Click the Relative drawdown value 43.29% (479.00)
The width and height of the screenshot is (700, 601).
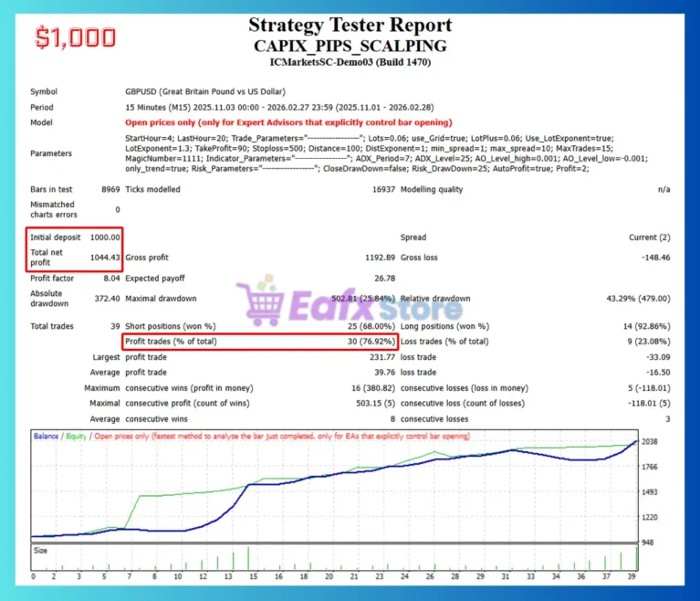point(638,299)
